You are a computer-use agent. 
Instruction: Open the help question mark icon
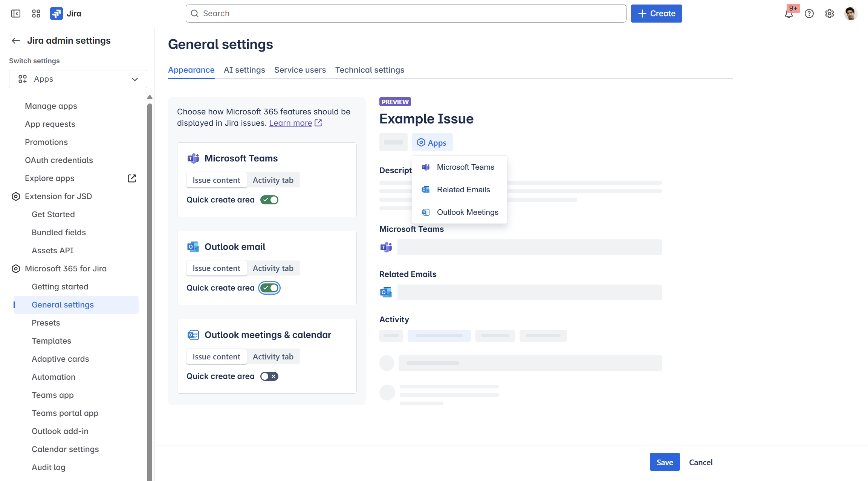[809, 14]
